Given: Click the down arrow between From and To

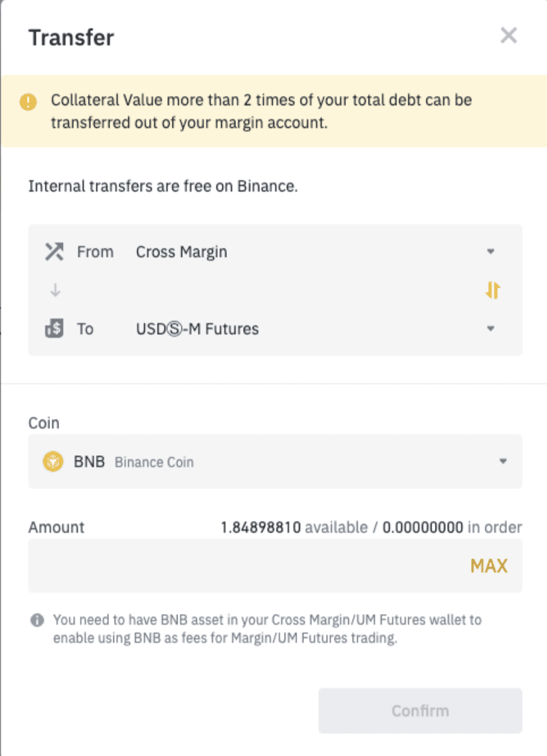Looking at the screenshot, I should (x=56, y=290).
